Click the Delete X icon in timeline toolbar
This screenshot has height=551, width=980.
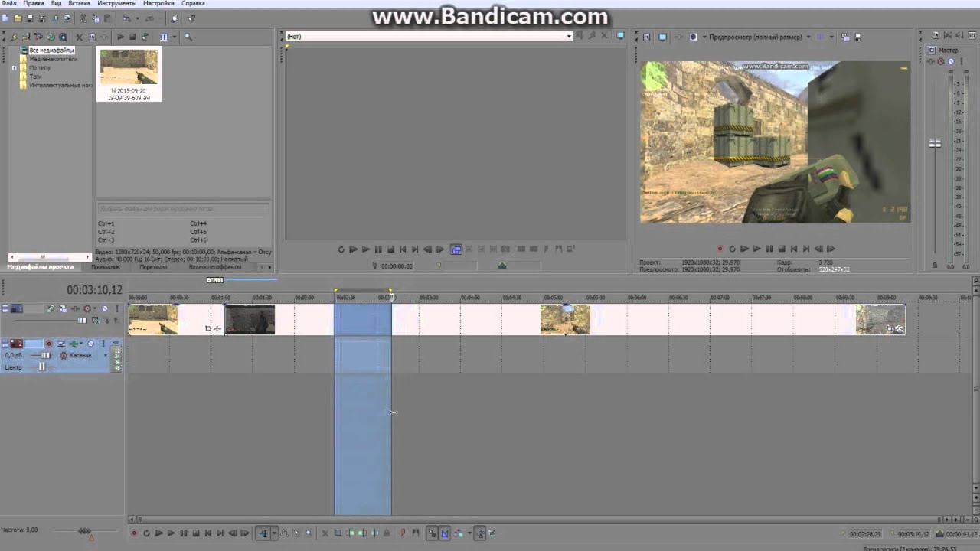point(325,533)
